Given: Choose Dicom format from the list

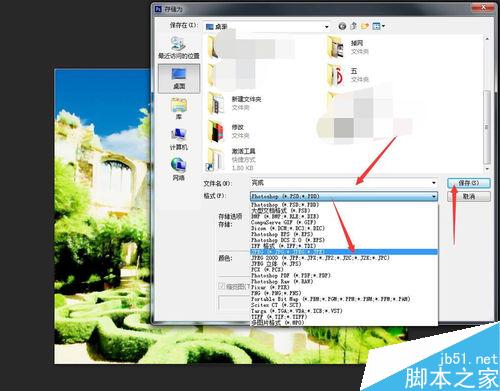Looking at the screenshot, I should click(344, 228).
